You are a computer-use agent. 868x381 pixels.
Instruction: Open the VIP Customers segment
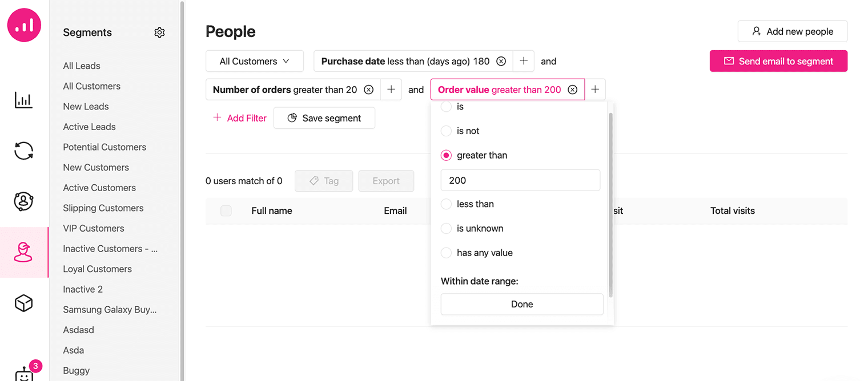94,228
